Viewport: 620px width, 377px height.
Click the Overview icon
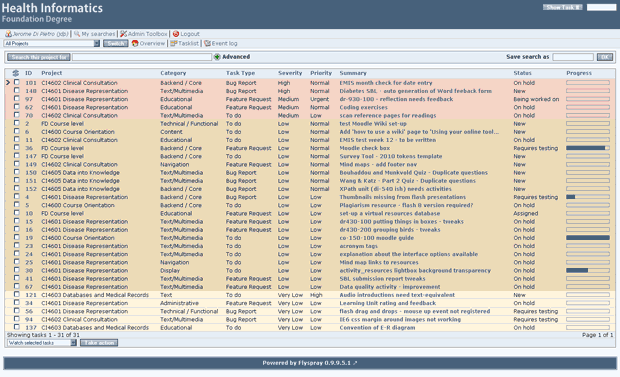point(135,44)
